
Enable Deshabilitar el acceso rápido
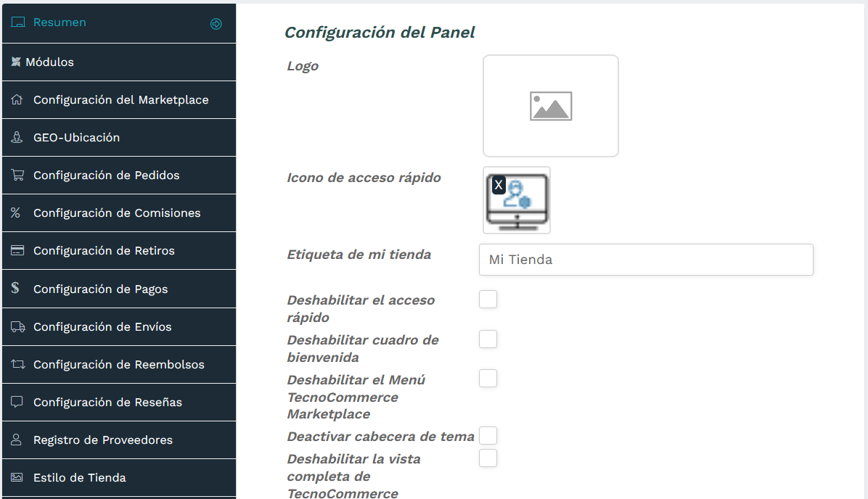tap(488, 299)
